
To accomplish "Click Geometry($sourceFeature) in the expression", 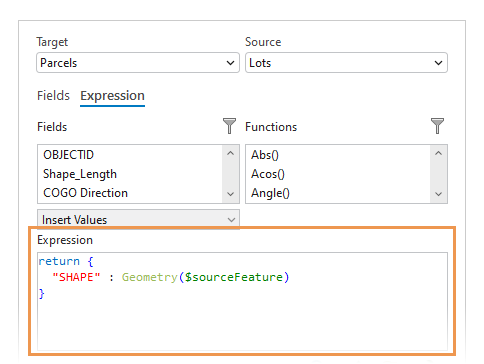I will click(x=205, y=277).
